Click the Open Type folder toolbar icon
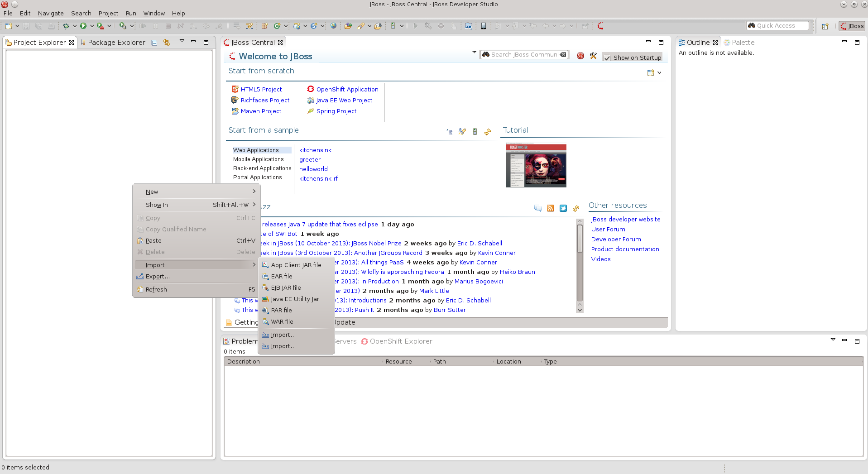Image resolution: width=868 pixels, height=474 pixels. coord(348,26)
